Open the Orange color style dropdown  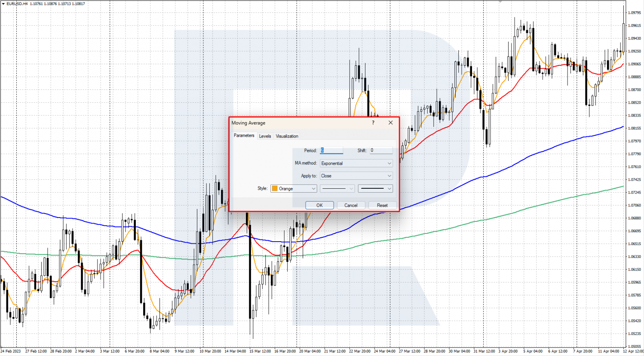294,188
